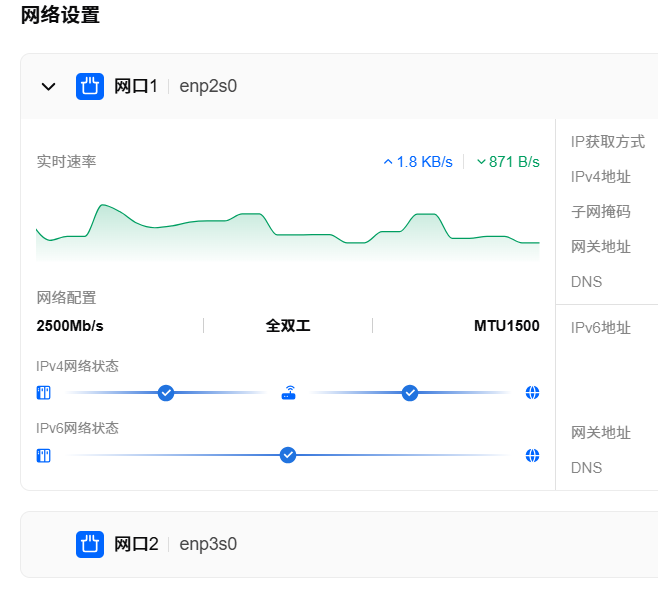This screenshot has height=614, width=658.
Task: Click the upload speed 1.8 KB/s indicator
Action: [418, 162]
